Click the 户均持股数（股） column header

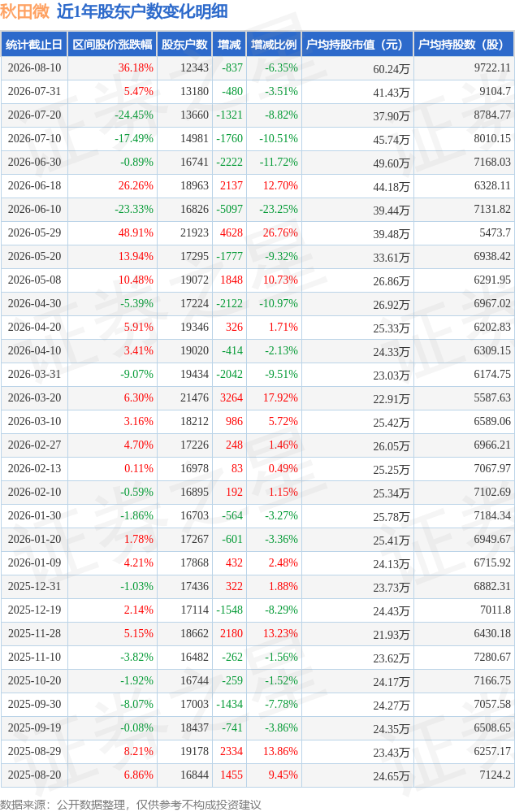point(464,45)
